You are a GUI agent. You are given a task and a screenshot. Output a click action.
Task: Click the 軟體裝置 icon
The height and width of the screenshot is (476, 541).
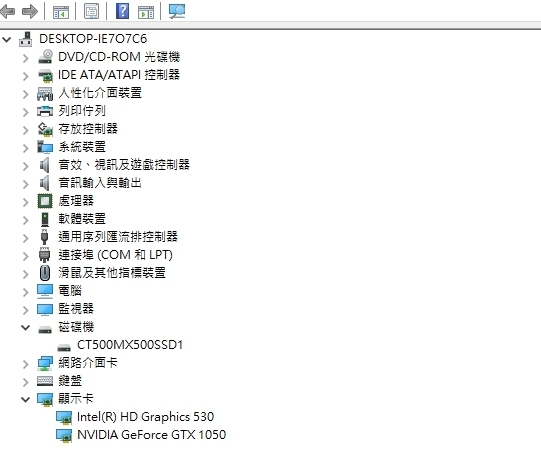pos(45,219)
